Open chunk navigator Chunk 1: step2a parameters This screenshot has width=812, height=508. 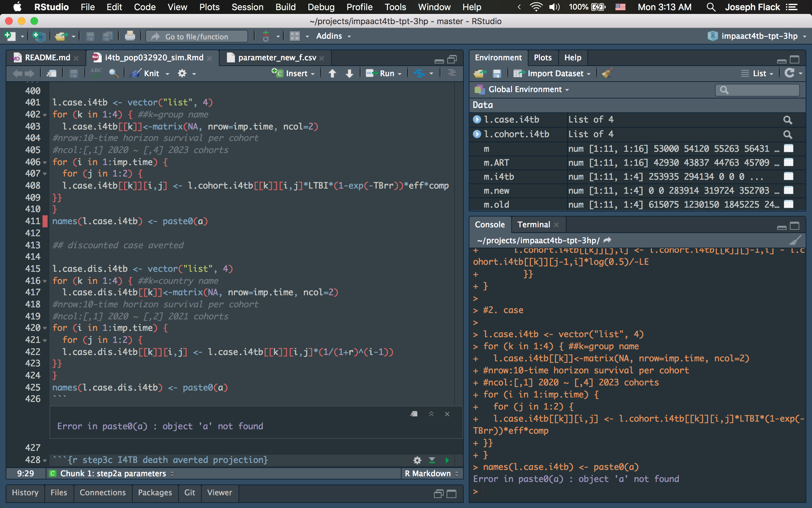pyautogui.click(x=112, y=473)
